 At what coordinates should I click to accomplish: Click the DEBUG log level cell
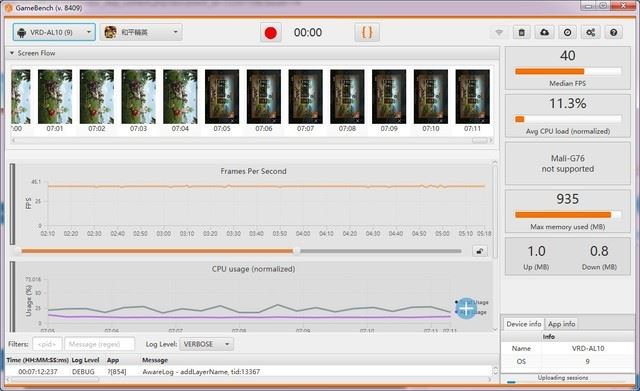(x=83, y=372)
